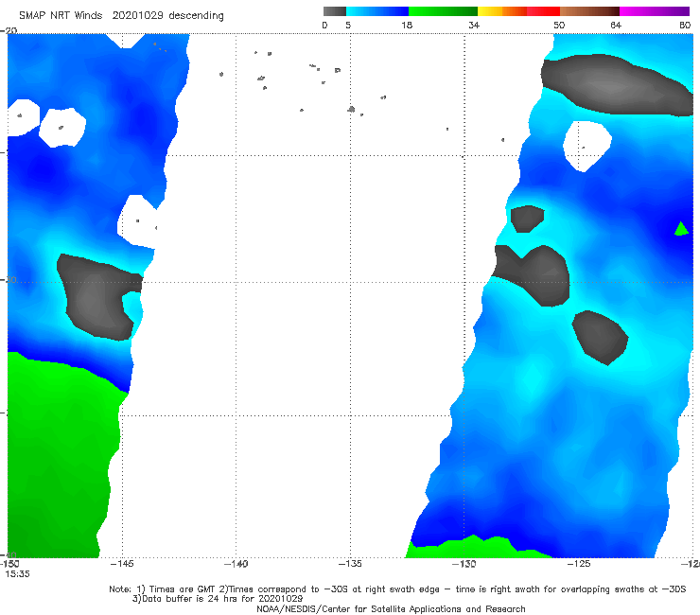
Task: Click the NOAA/NESDIS credit line
Action: click(x=391, y=609)
